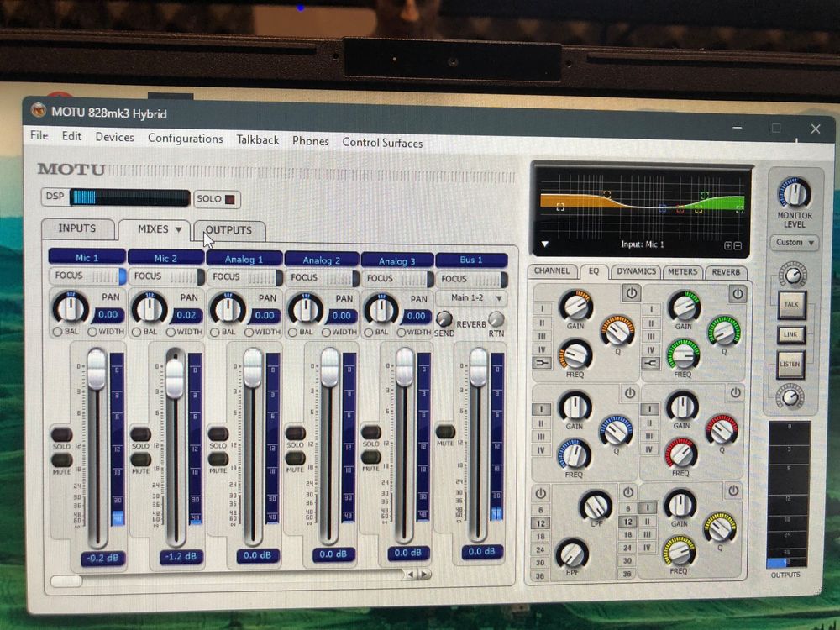Click the Monitor Level knob

coord(793,193)
